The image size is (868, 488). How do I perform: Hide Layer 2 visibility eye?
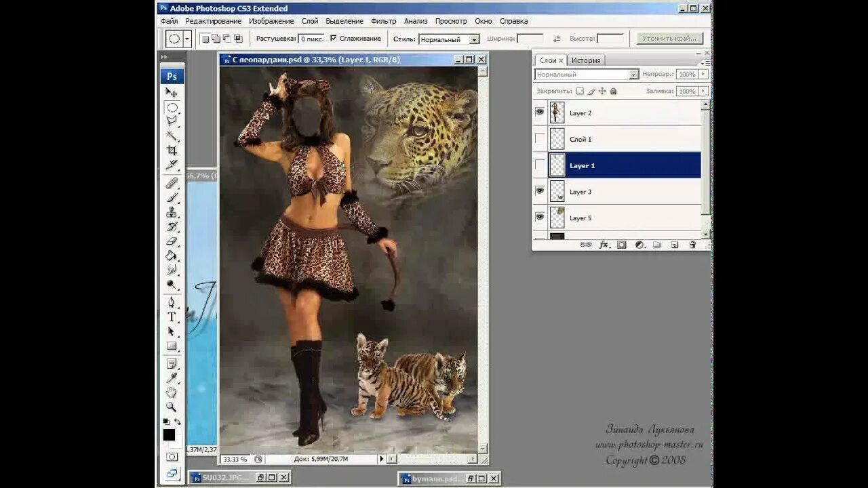click(540, 113)
